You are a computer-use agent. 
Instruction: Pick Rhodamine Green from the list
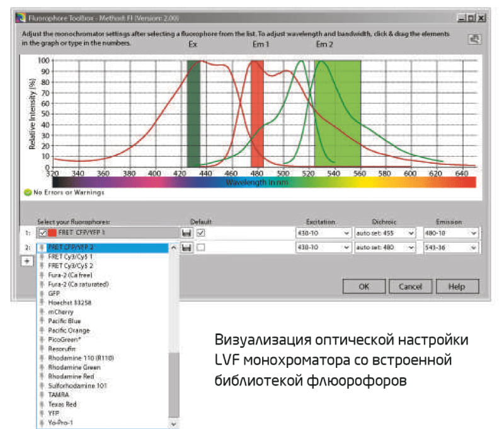click(103, 367)
